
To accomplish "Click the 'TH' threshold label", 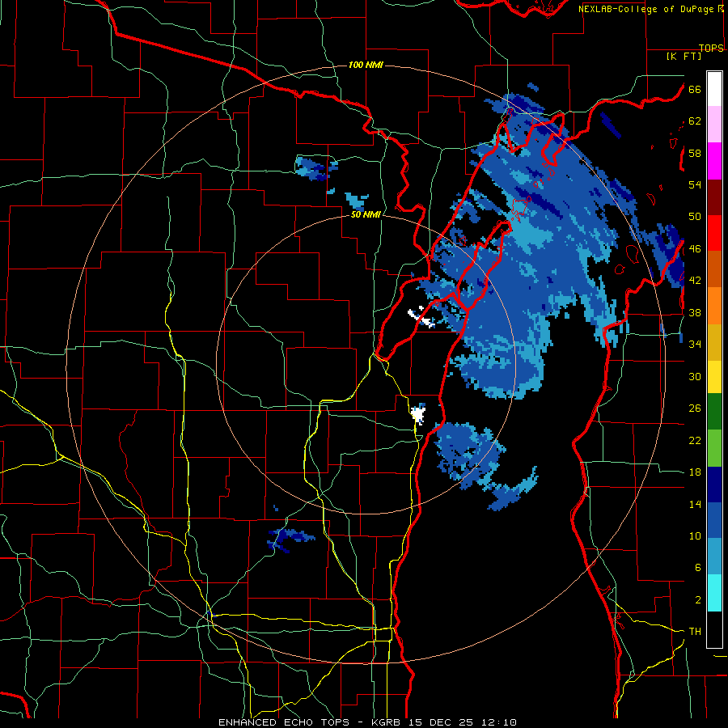I will pos(695,632).
